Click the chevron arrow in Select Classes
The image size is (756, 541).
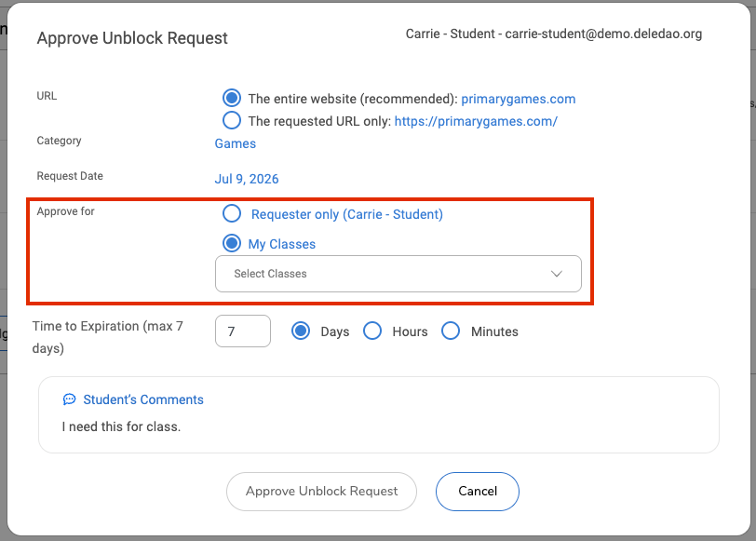click(x=557, y=274)
